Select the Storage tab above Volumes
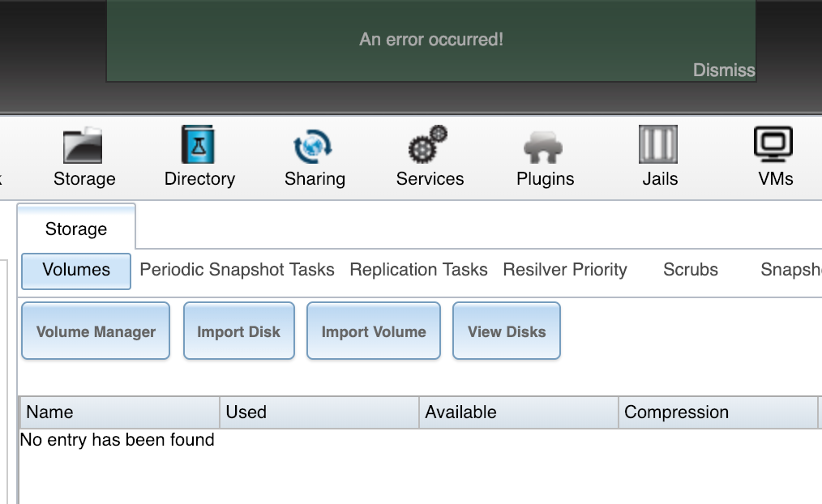 (76, 229)
